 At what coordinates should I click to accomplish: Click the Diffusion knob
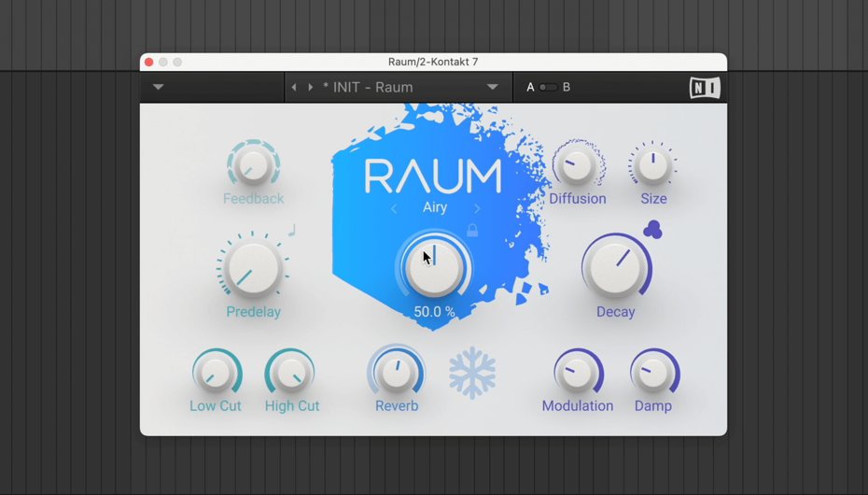click(577, 166)
